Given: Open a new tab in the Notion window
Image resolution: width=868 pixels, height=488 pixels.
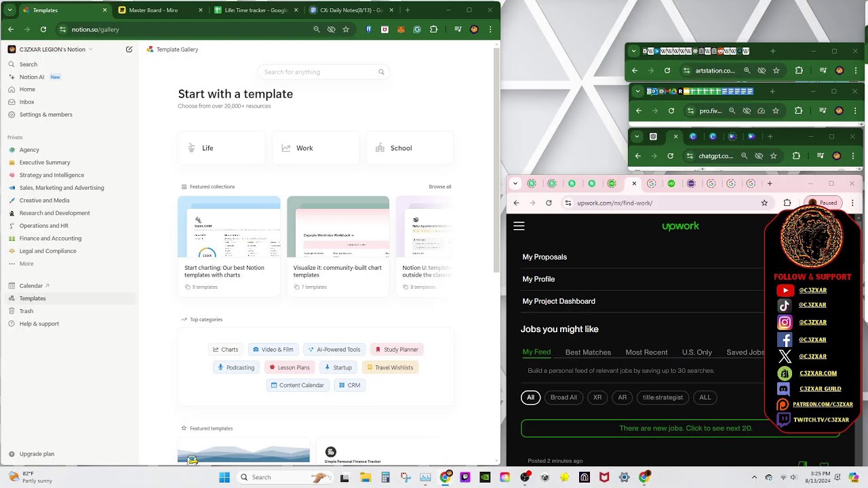Looking at the screenshot, I should coord(408,10).
